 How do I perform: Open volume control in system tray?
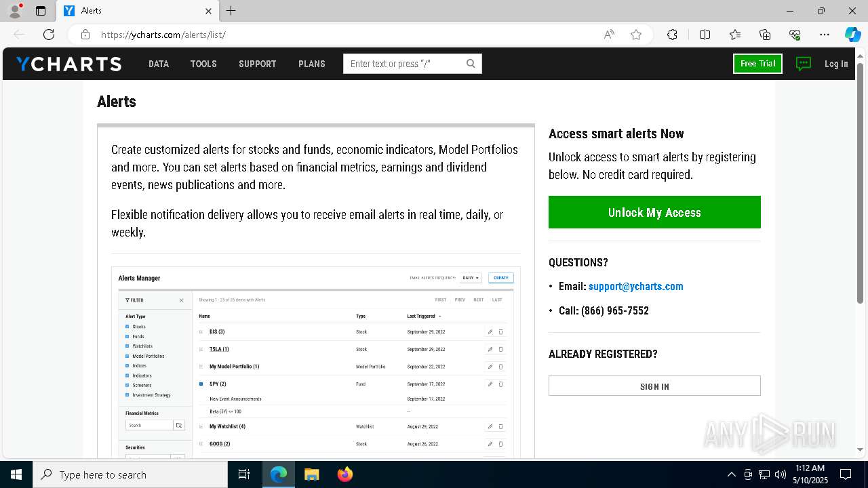(x=781, y=474)
